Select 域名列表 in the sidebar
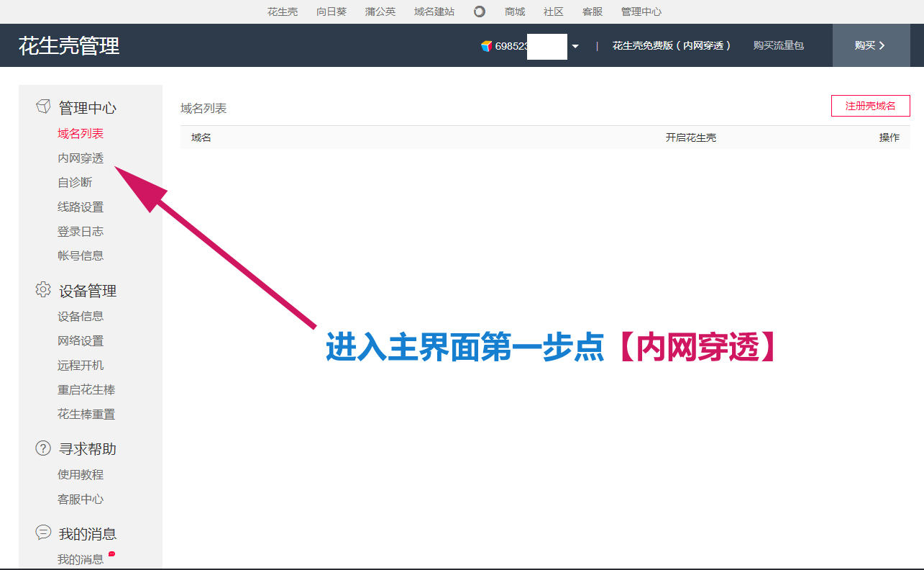 point(81,134)
